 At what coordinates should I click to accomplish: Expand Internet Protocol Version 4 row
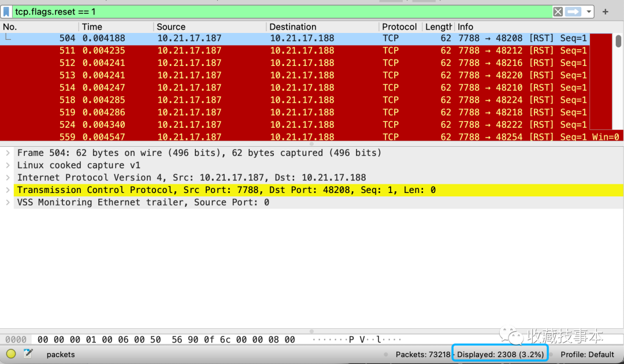8,177
